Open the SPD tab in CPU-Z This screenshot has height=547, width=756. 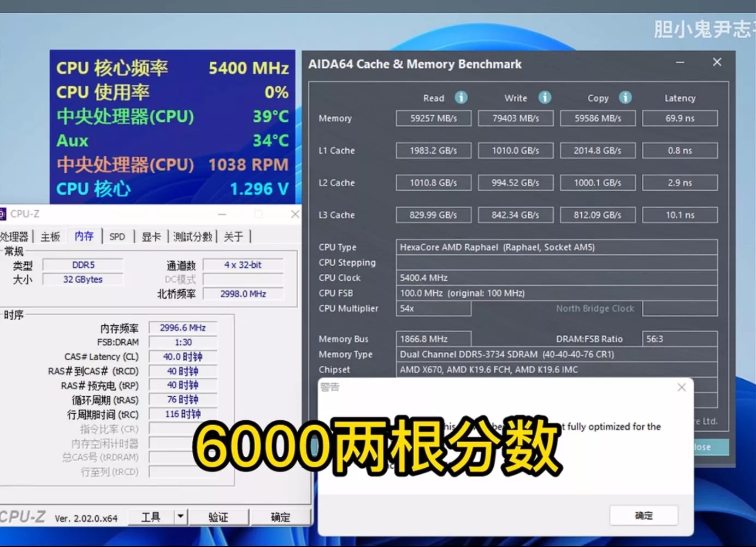117,237
